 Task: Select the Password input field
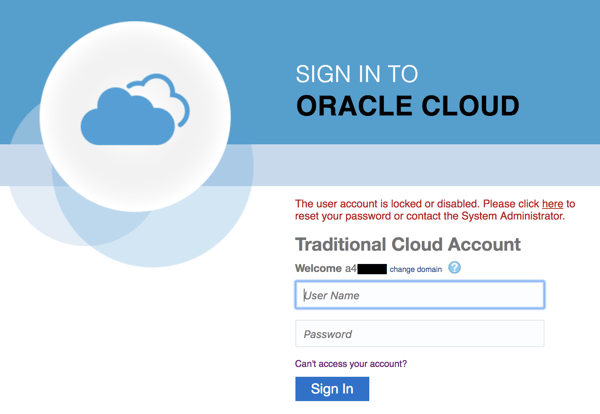point(420,334)
